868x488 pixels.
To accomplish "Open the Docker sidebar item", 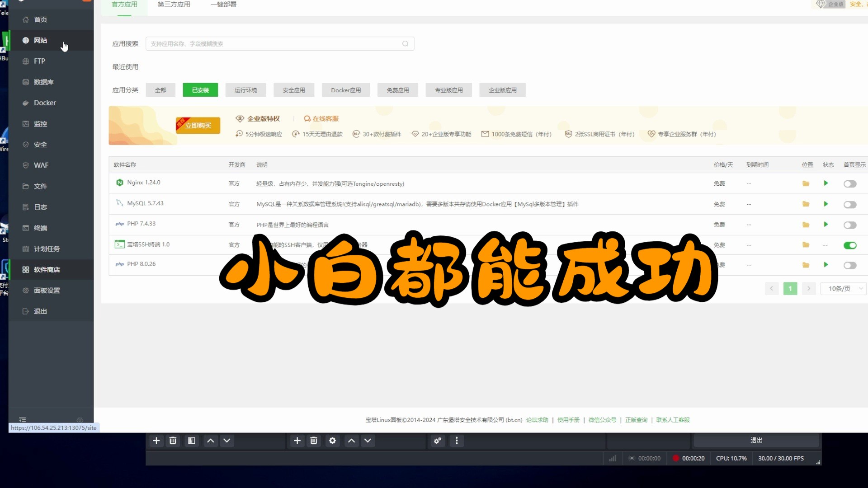I will tap(51, 103).
